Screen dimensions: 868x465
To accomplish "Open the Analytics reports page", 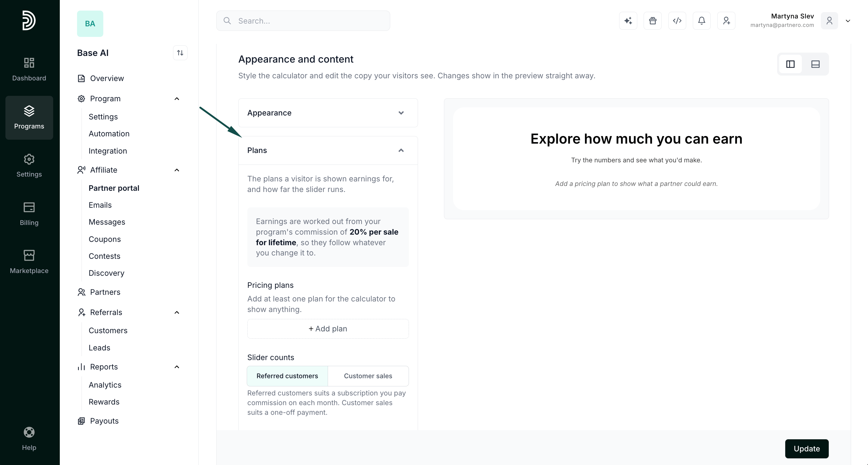I will (x=105, y=385).
